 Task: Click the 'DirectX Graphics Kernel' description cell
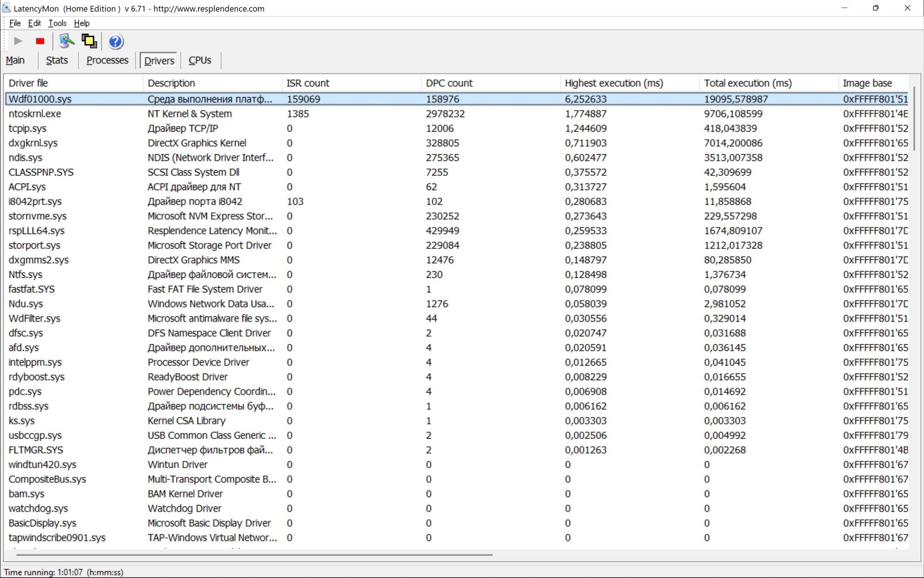tap(197, 143)
